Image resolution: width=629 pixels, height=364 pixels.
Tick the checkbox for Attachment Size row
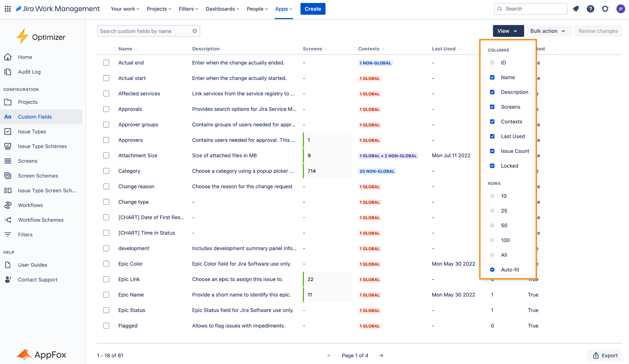tap(106, 155)
